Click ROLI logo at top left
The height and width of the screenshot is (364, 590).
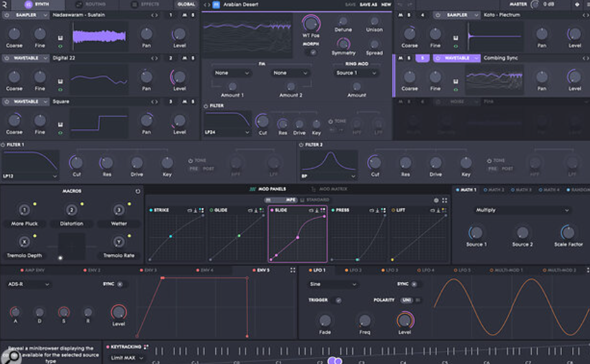click(x=5, y=5)
